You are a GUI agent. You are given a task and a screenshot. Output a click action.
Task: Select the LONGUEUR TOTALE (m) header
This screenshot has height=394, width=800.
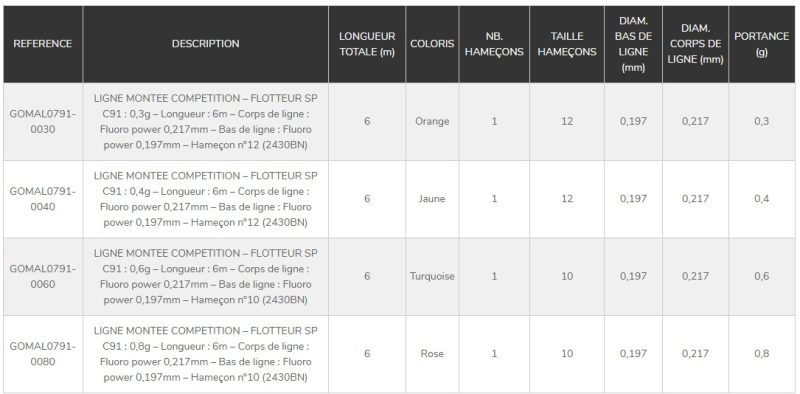point(367,44)
